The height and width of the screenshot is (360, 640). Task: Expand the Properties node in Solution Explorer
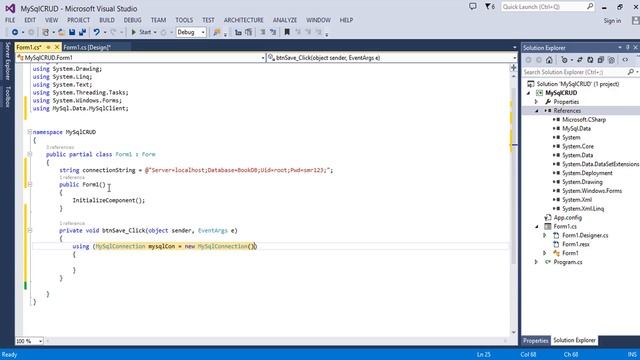tap(537, 102)
